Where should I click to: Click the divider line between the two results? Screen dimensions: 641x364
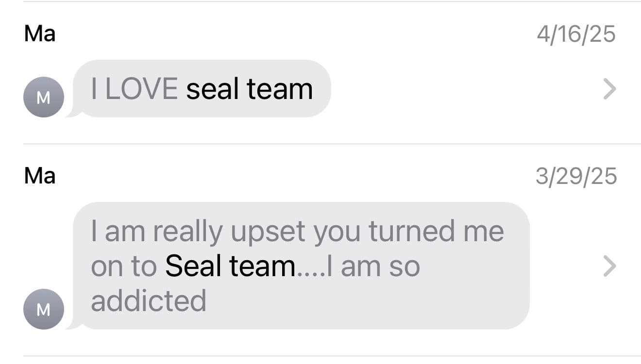pyautogui.click(x=332, y=144)
